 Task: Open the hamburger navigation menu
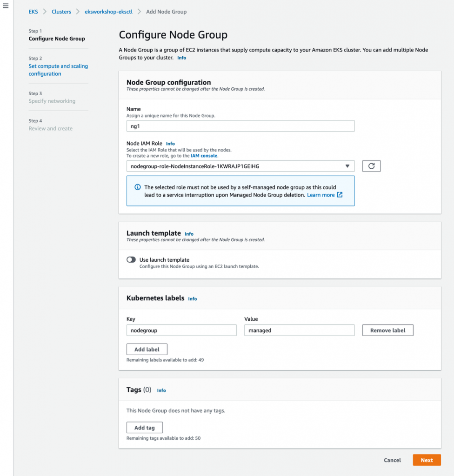coord(6,6)
